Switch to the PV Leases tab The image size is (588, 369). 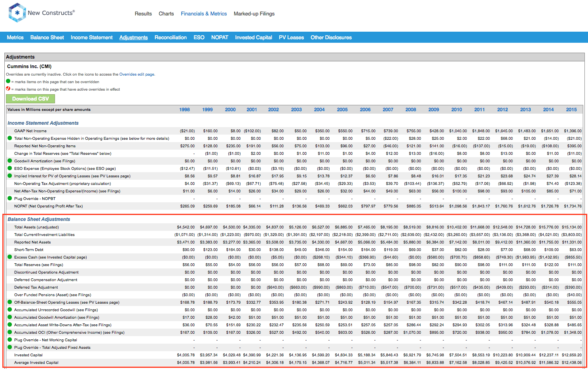pyautogui.click(x=291, y=37)
